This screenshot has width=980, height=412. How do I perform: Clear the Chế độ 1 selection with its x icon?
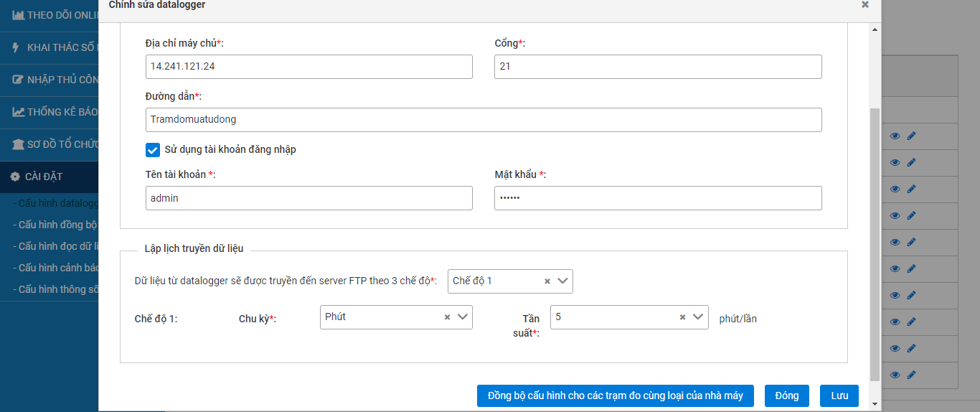(547, 281)
